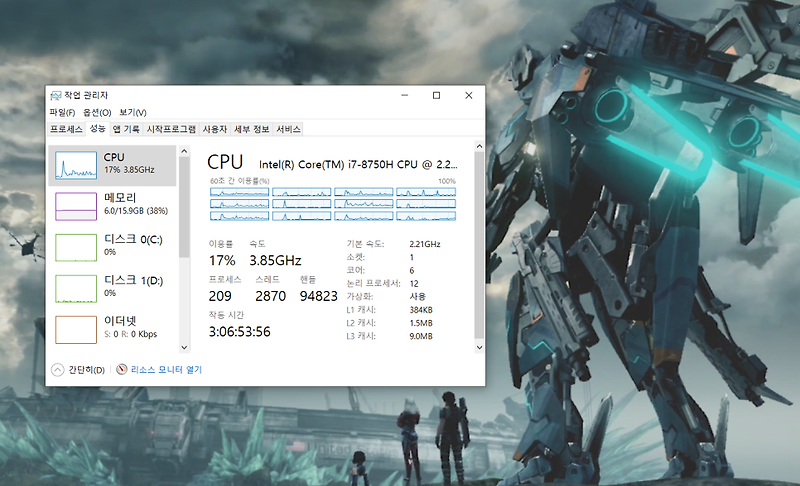800x486 pixels.
Task: Click the 가상화 value 사용
Action: pos(417,297)
